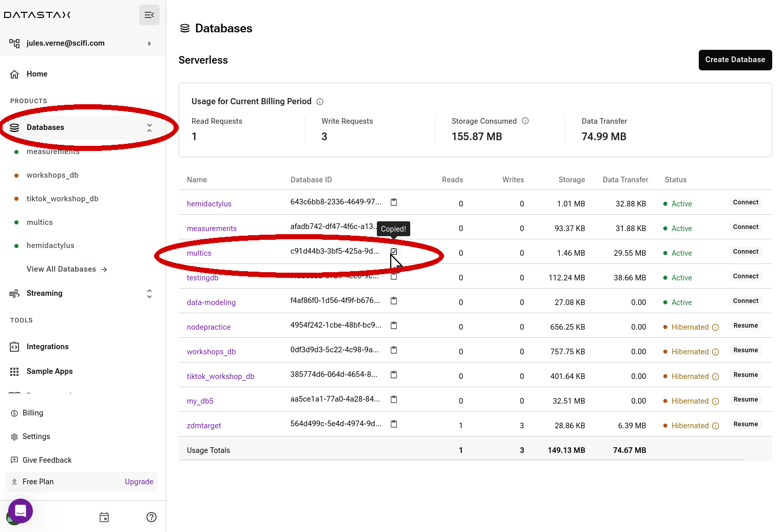Open hemidactylus in the sidebar list
783x532 pixels.
50,245
